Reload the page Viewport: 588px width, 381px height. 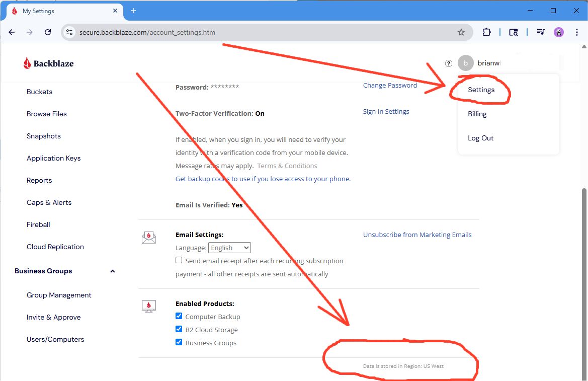(48, 32)
